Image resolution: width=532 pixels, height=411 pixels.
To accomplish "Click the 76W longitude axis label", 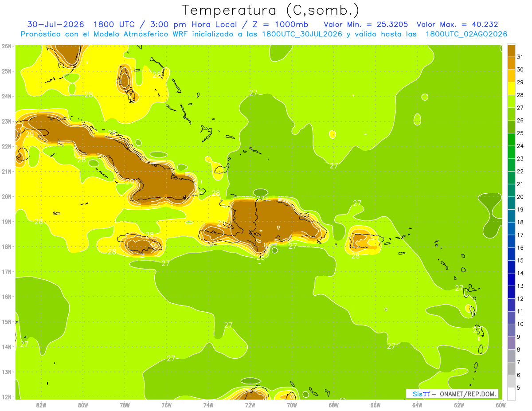I will (x=167, y=405).
